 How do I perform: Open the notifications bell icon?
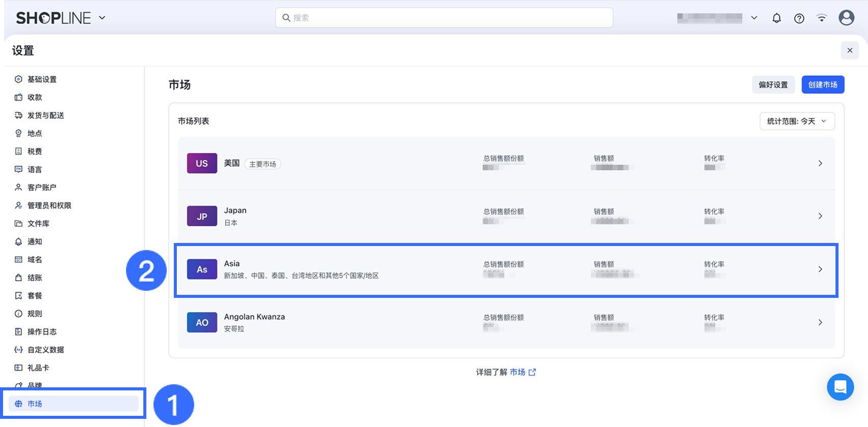[x=777, y=18]
